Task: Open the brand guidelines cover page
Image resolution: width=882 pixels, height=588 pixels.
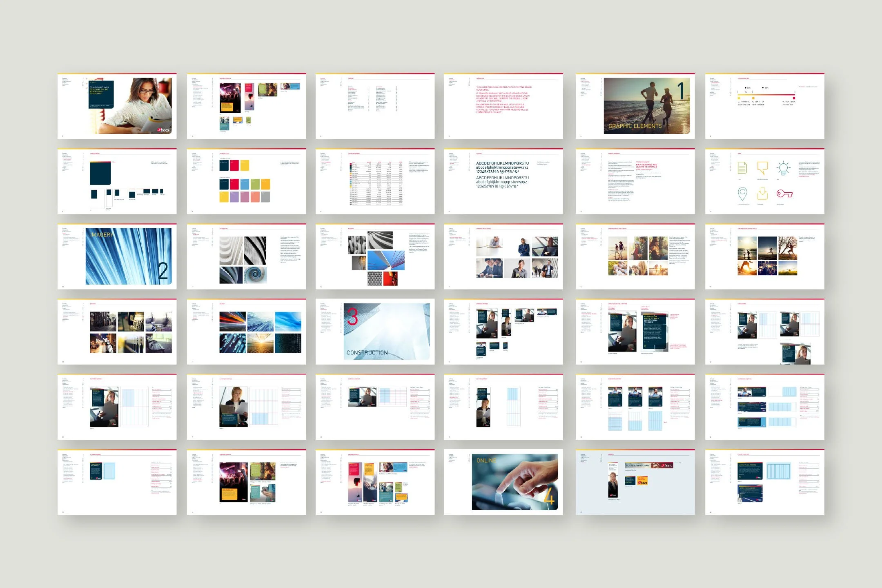Action: (x=117, y=106)
